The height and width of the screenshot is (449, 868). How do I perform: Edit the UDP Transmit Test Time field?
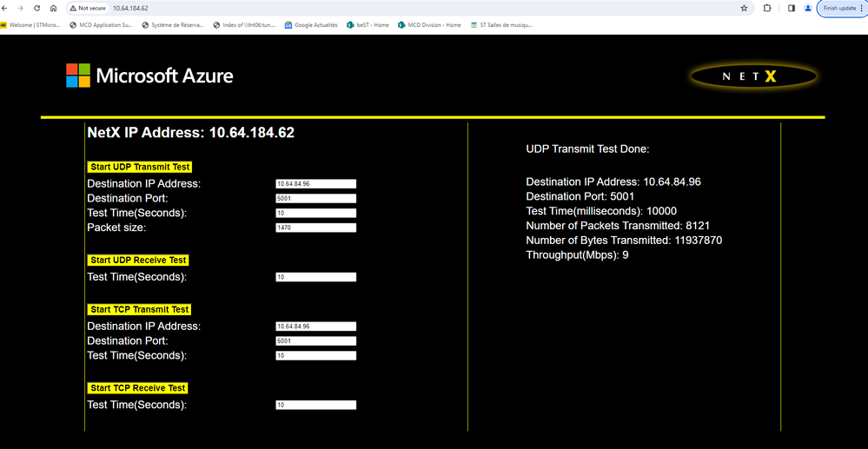pos(316,213)
